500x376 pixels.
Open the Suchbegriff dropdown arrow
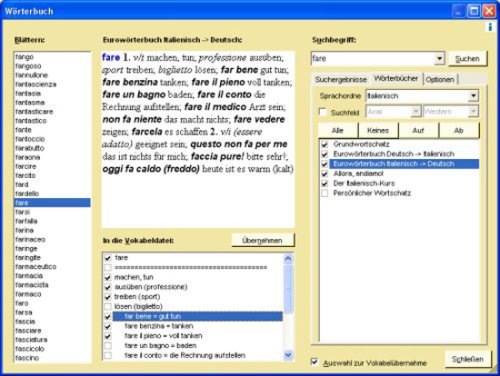click(x=440, y=59)
